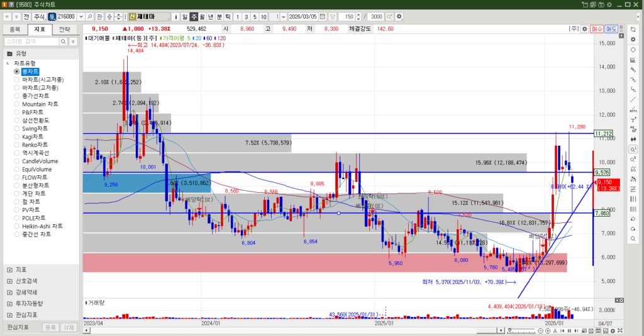The height and width of the screenshot is (336, 644).
Task: Expand the 신호검색 section
Action: pyautogui.click(x=9, y=281)
